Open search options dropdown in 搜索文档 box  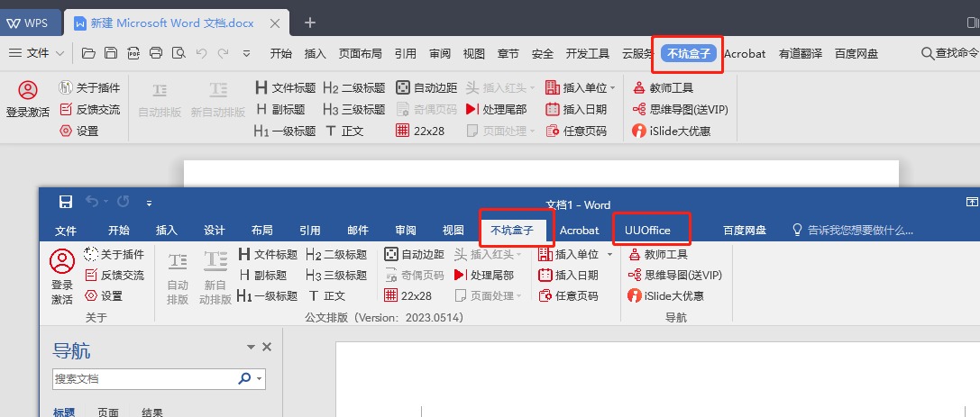click(260, 378)
